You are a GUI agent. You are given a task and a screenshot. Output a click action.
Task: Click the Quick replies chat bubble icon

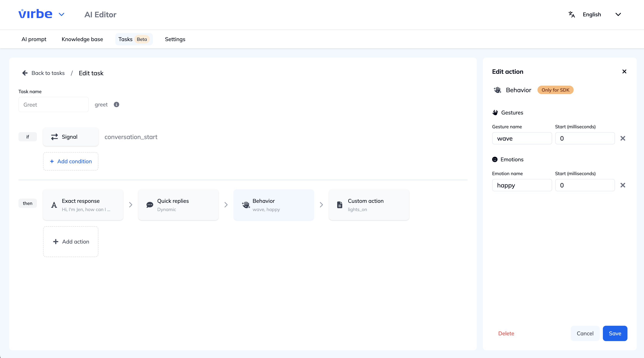[150, 205]
